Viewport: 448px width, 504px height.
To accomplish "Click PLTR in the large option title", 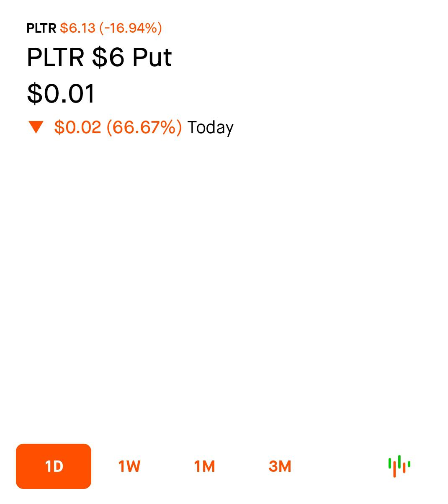I will click(55, 57).
